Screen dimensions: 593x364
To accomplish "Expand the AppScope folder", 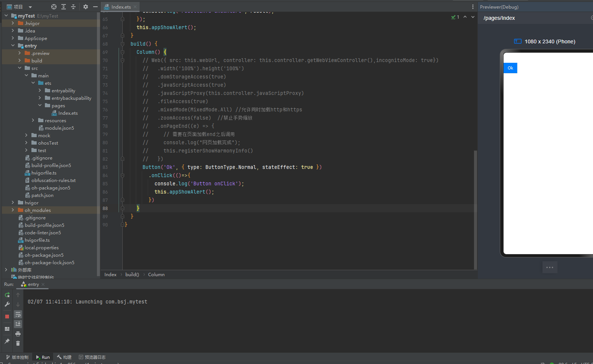I will [x=13, y=38].
